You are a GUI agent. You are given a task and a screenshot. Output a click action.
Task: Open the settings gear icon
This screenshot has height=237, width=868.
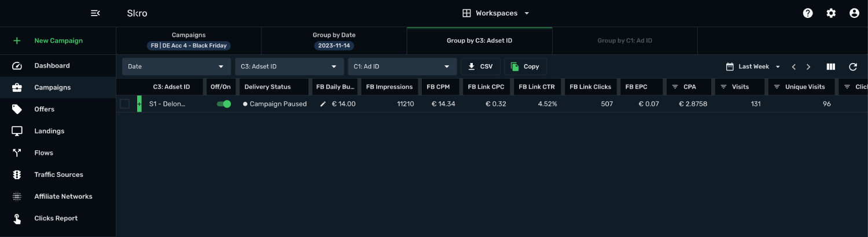tap(831, 13)
